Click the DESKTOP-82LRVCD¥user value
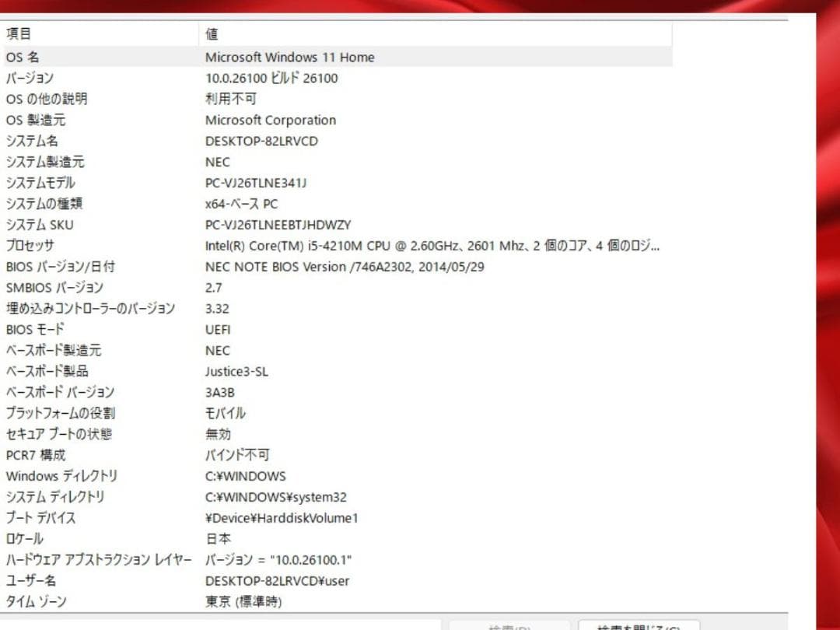This screenshot has width=840, height=630. [277, 581]
